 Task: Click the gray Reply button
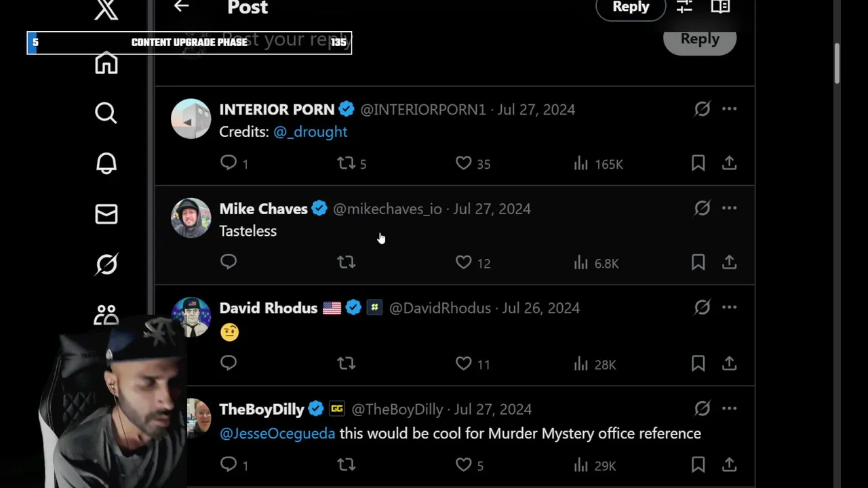click(699, 39)
